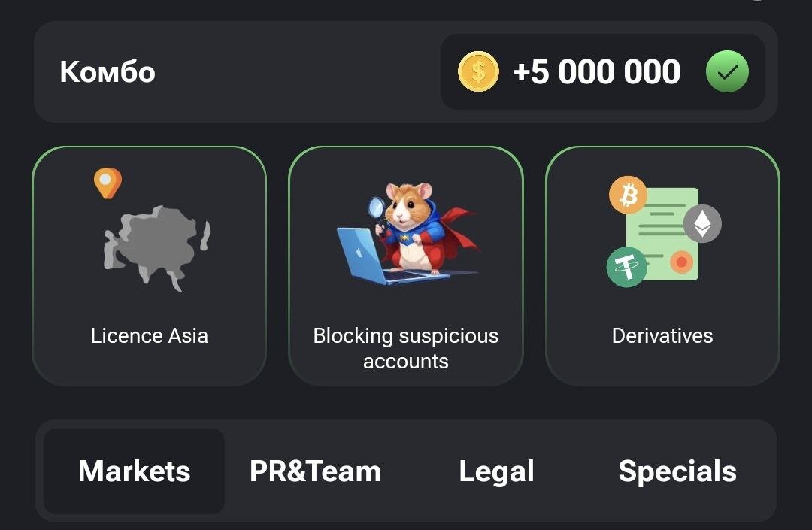Click the green Tether coin icon
This screenshot has width=812, height=530.
tap(626, 267)
